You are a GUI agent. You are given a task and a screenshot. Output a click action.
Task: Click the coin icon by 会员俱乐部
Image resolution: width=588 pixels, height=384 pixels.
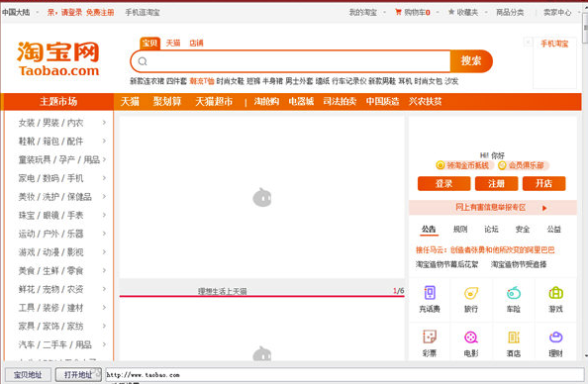click(x=502, y=165)
